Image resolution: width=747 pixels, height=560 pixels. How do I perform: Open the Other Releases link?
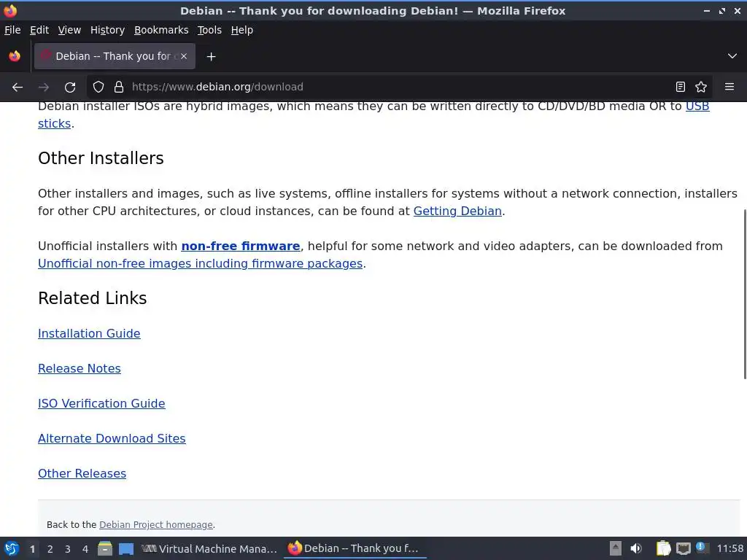pos(82,473)
